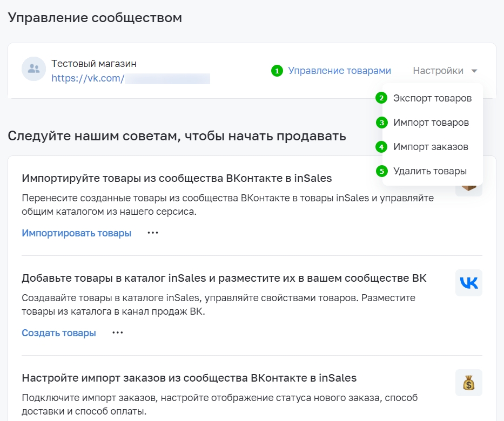Click the Управление сообществом page heading

point(95,18)
